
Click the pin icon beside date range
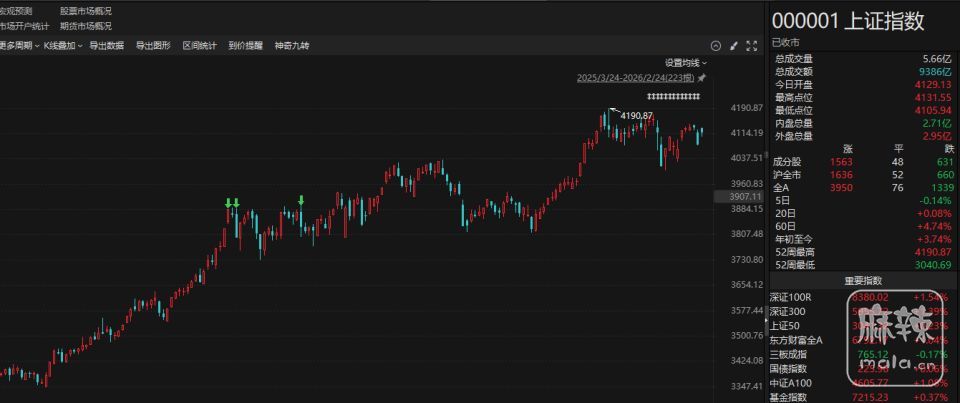[x=702, y=78]
